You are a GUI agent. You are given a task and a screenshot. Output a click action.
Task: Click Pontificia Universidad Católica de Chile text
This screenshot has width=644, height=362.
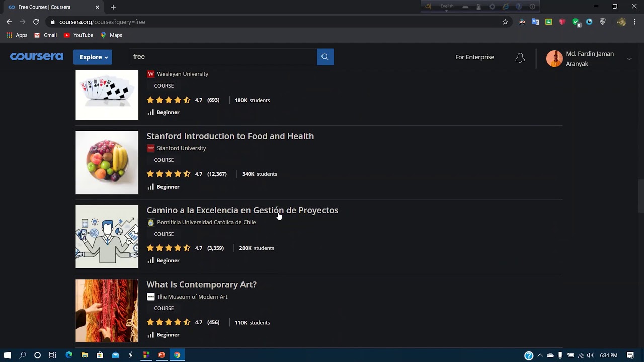coord(206,222)
